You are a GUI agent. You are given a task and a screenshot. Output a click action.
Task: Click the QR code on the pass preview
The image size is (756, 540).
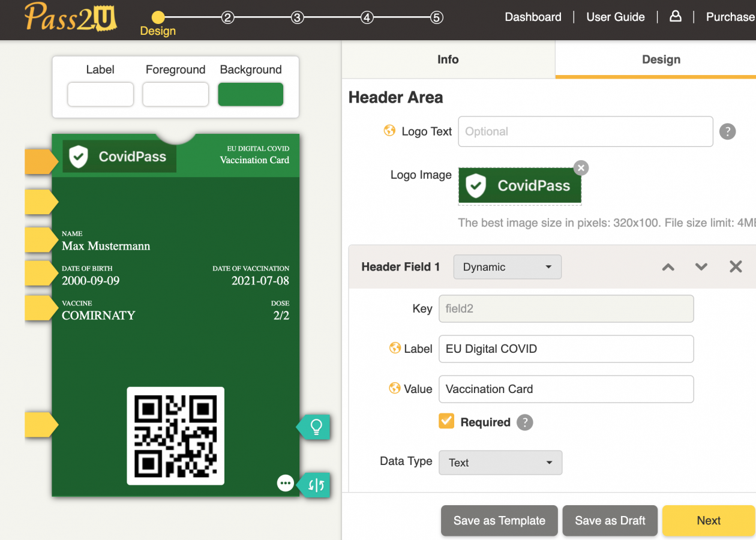point(175,436)
